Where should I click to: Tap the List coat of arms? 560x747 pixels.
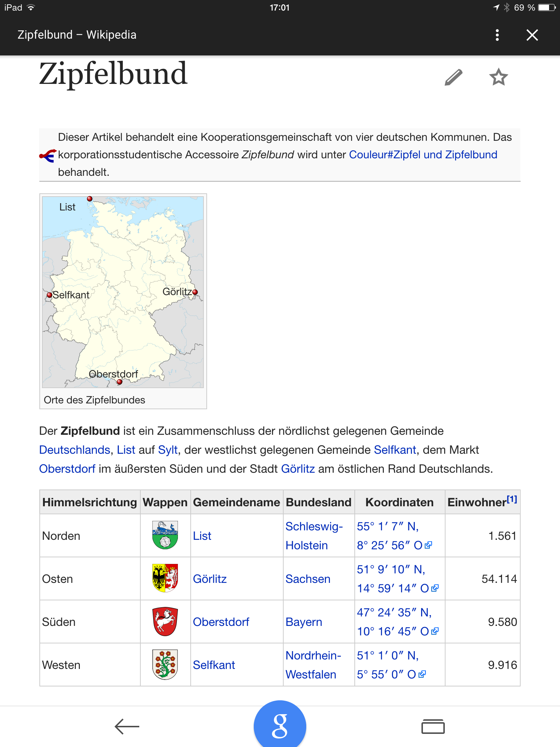(165, 535)
